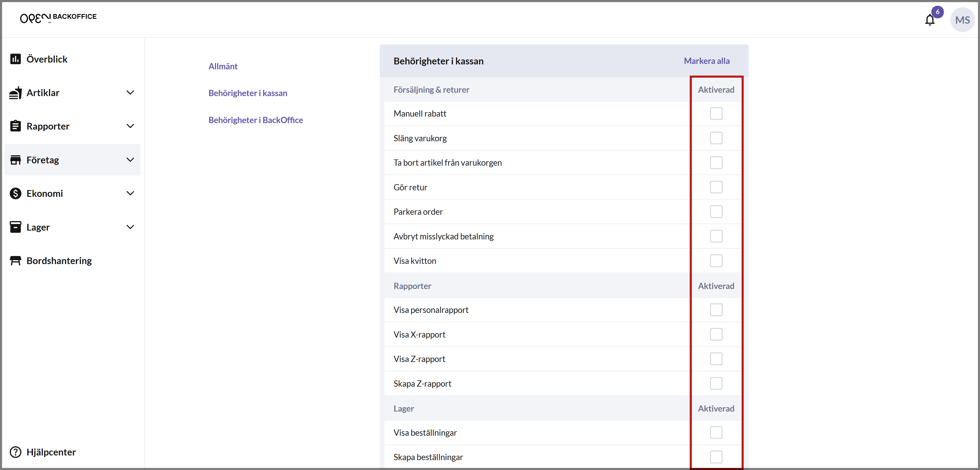Viewport: 980px width, 470px height.
Task: Select Företag in the sidebar
Action: click(x=72, y=160)
